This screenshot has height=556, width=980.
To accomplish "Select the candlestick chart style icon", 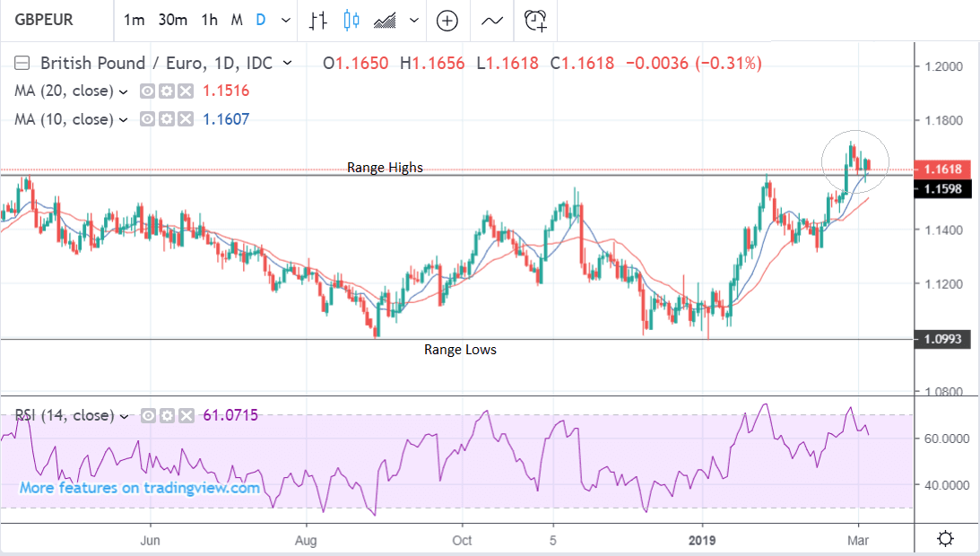I will tap(351, 20).
